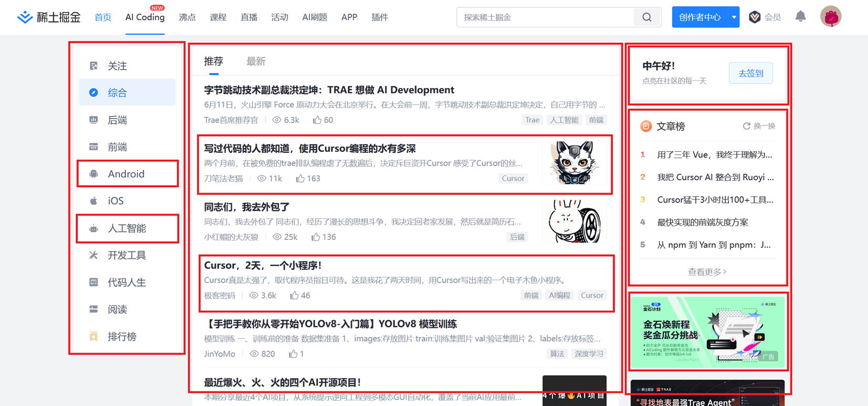The image size is (868, 406).
Task: Open the YOLOv8 模型训练 article
Action: (x=330, y=324)
